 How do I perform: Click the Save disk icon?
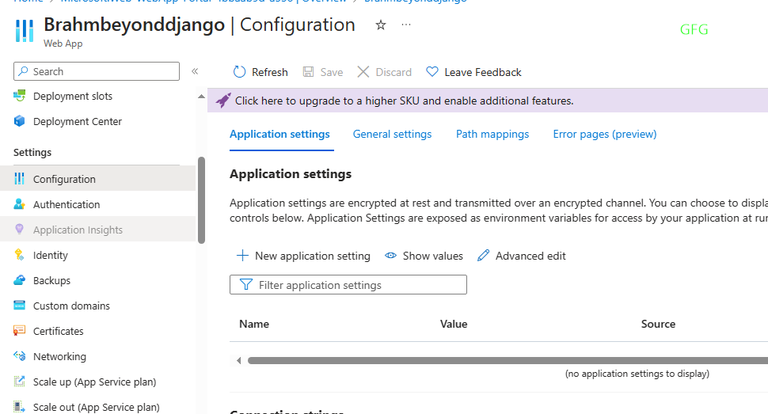click(x=308, y=72)
